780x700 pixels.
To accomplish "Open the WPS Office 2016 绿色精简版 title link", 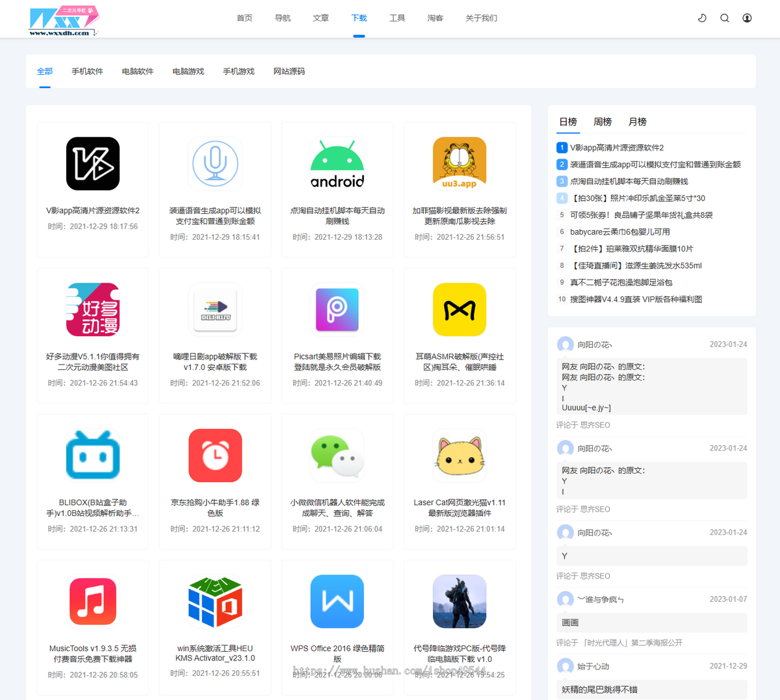I will coord(337,653).
